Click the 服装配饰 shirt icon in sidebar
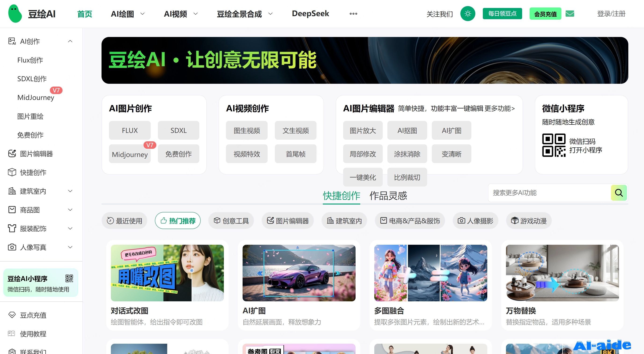Viewport: 644px width, 354px height. click(12, 229)
